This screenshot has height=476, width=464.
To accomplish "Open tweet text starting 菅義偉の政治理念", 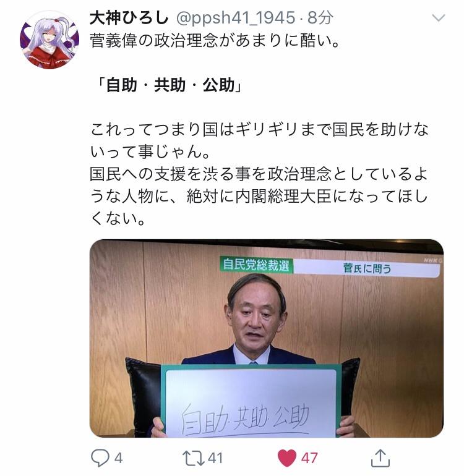I will [215, 41].
